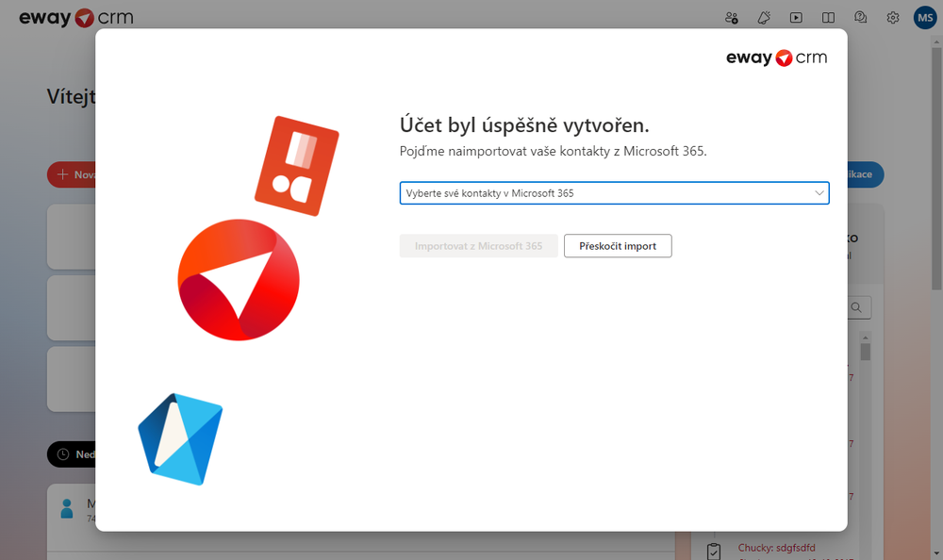
Task: Click the clipboard task icon beside Chucky
Action: (714, 551)
